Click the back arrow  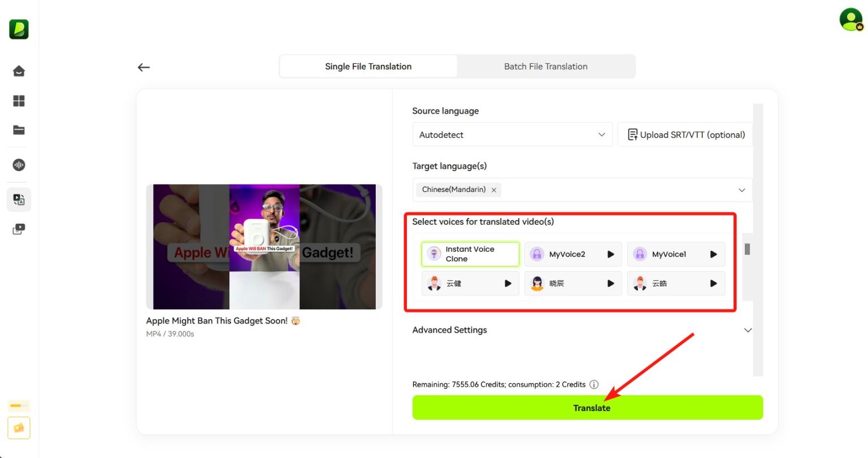click(x=144, y=67)
